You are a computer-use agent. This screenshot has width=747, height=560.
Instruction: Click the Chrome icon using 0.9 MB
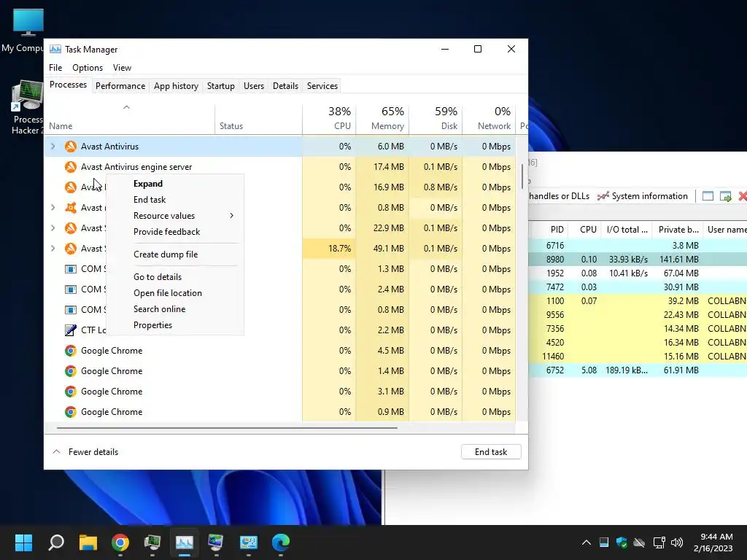pyautogui.click(x=71, y=412)
